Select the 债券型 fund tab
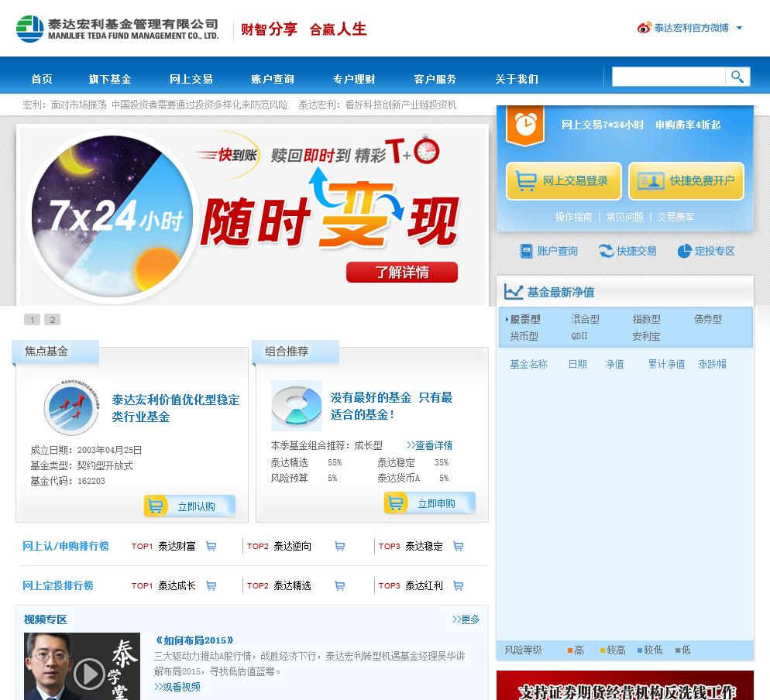 click(707, 320)
